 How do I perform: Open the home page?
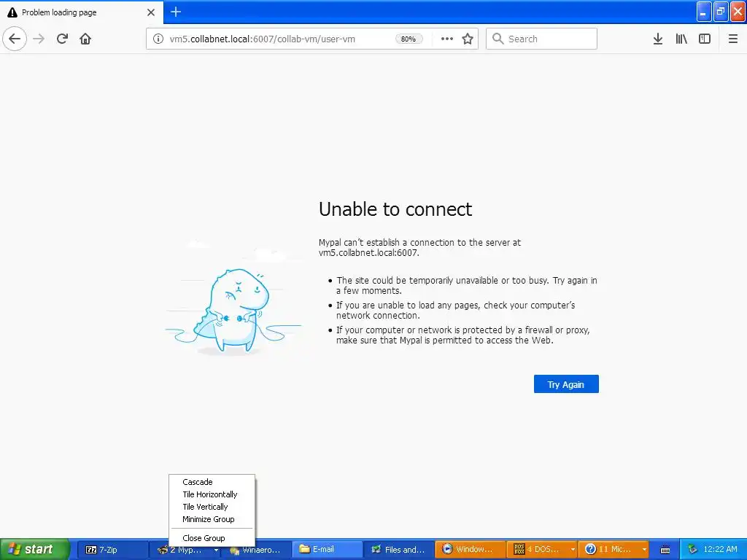85,39
